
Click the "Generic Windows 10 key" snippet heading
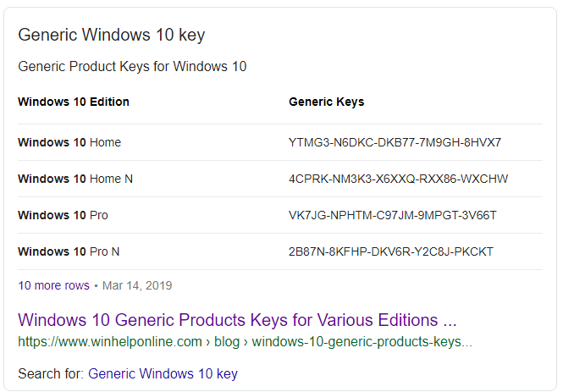tap(111, 35)
